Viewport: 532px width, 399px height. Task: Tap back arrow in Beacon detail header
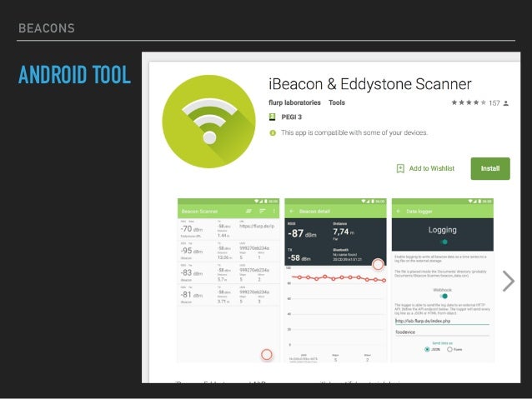point(292,212)
